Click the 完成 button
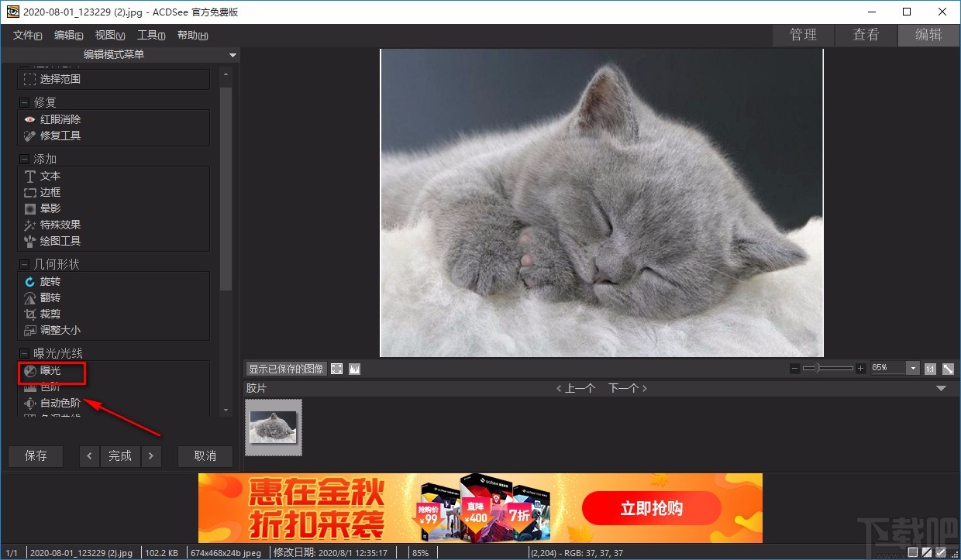 tap(119, 455)
